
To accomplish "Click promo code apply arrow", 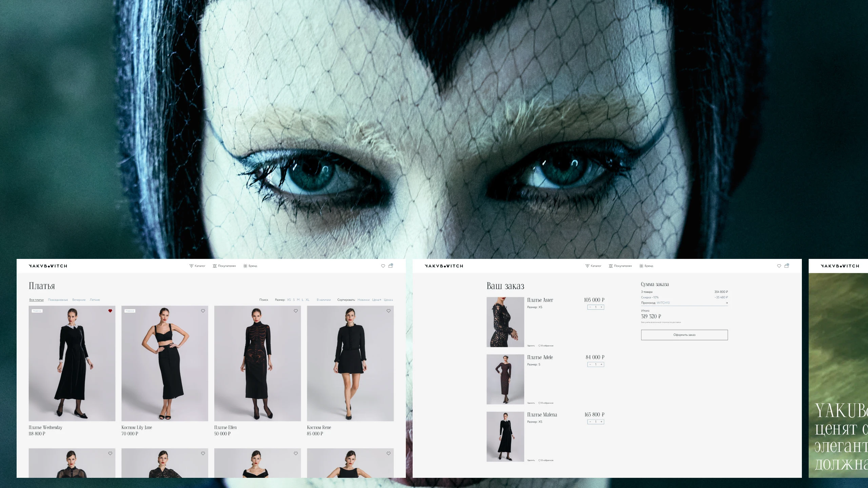I will [x=727, y=303].
